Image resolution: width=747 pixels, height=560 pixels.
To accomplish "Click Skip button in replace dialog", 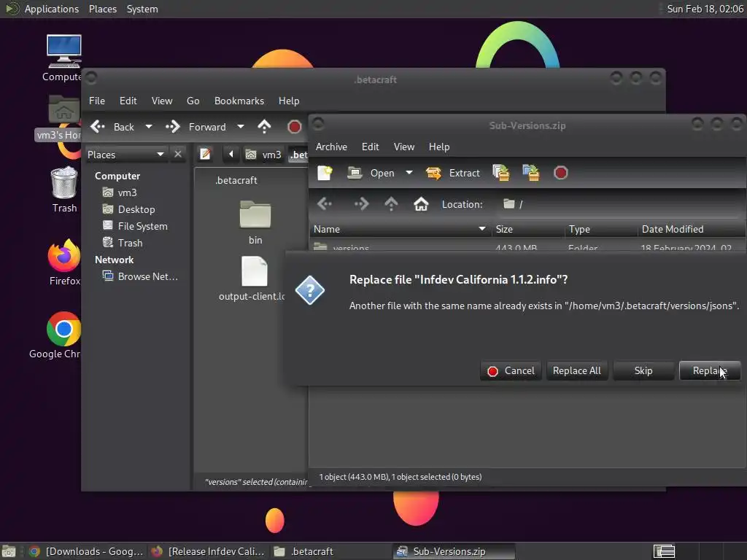I will point(643,370).
